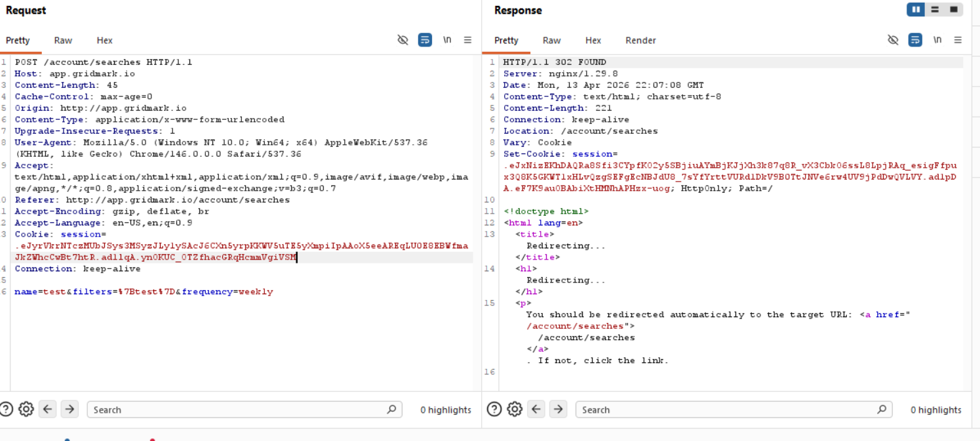Switch Request view to Raw tab
Screen dimensions: 980x441
[63, 40]
